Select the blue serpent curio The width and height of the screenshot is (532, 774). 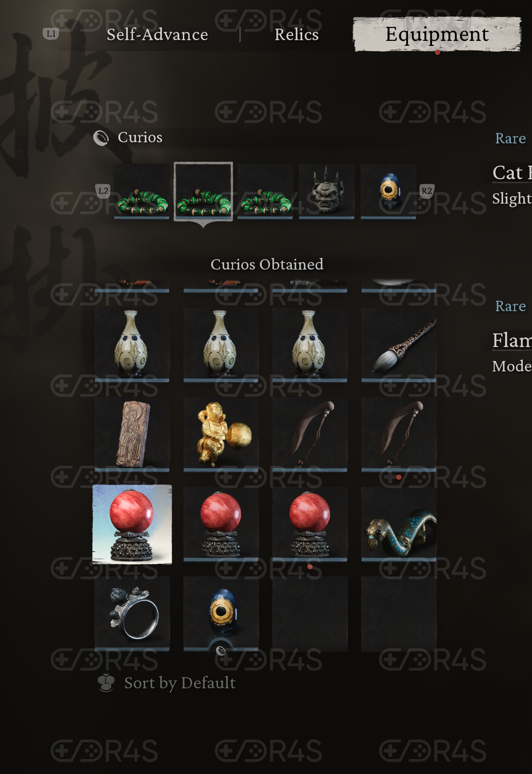tap(399, 524)
